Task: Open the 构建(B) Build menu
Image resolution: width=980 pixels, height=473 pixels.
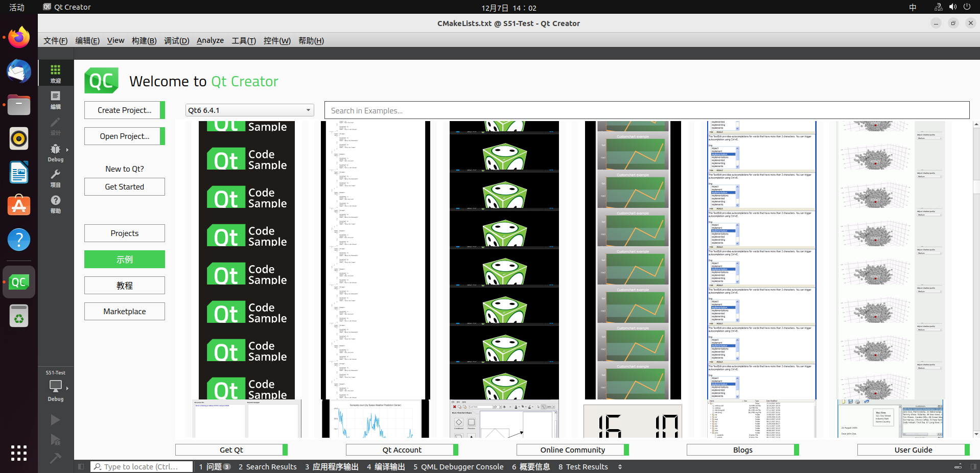Action: coord(144,41)
